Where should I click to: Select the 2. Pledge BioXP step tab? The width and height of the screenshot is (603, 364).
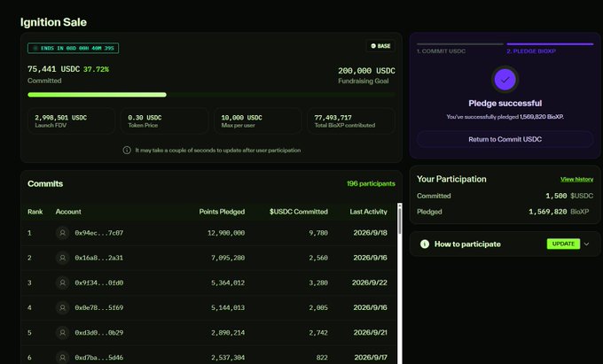(x=550, y=49)
